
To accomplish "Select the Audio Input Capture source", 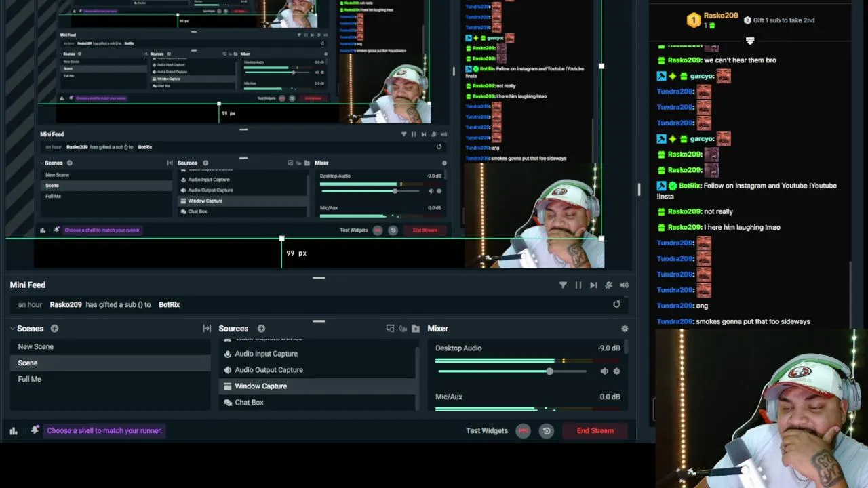I will click(x=317, y=354).
